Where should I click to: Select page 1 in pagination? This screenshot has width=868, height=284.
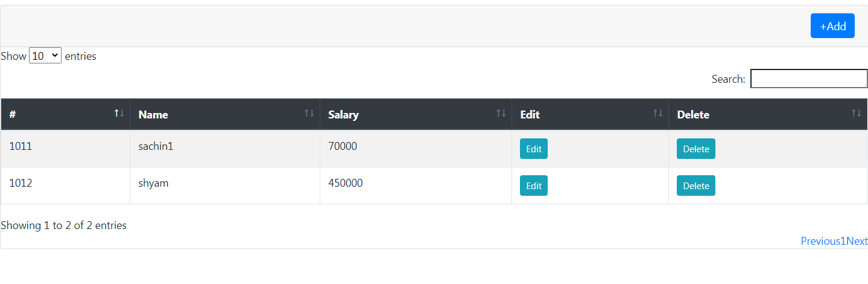[x=843, y=241]
